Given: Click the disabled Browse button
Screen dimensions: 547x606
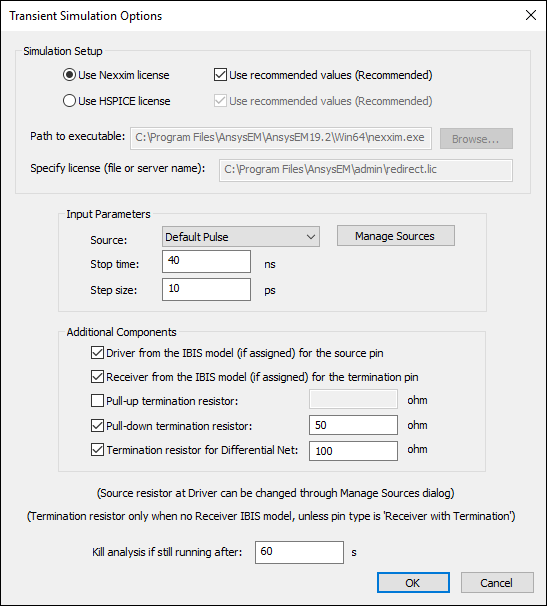Looking at the screenshot, I should [476, 138].
